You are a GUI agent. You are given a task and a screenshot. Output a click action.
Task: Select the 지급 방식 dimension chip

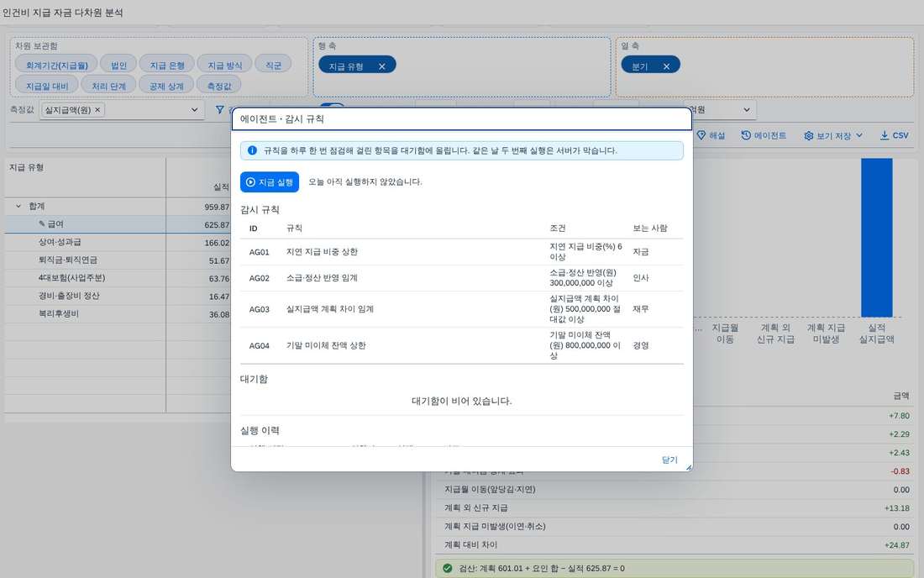(x=224, y=65)
